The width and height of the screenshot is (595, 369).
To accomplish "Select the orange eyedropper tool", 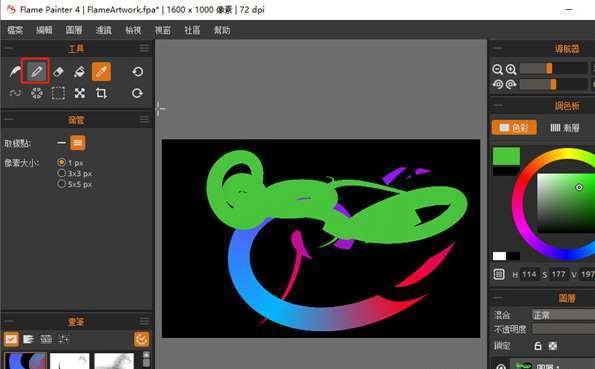I will 101,71.
